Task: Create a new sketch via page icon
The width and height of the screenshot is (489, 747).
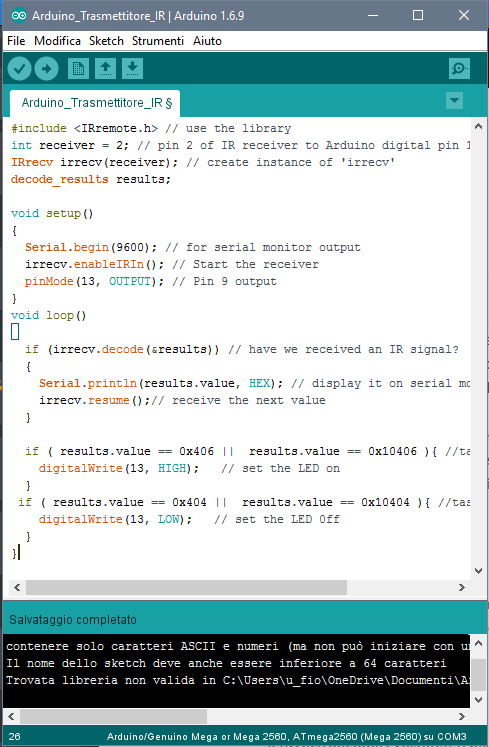Action: (78, 69)
